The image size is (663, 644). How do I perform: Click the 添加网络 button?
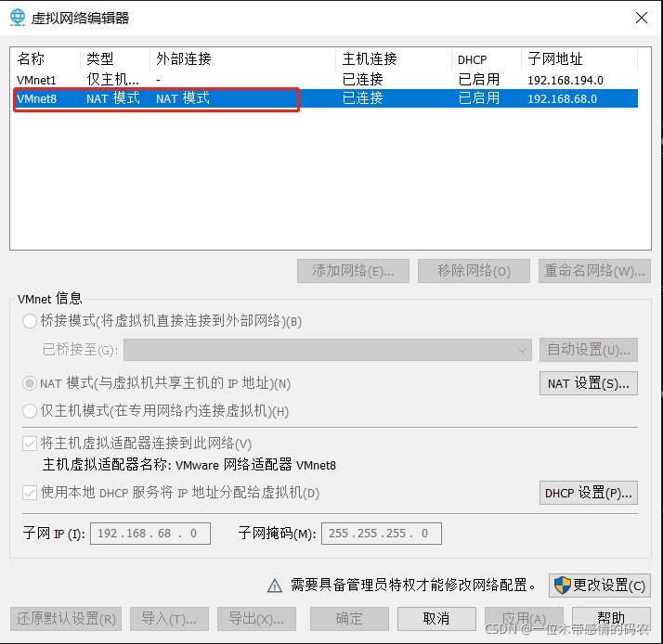coord(353,271)
